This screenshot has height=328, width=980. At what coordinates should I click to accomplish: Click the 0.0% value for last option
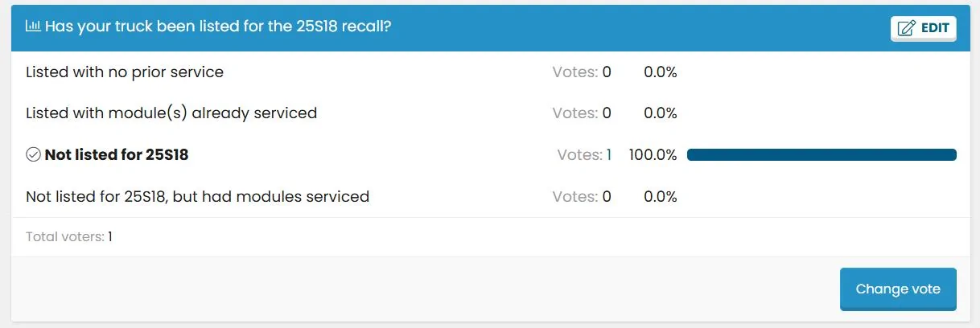pyautogui.click(x=660, y=196)
